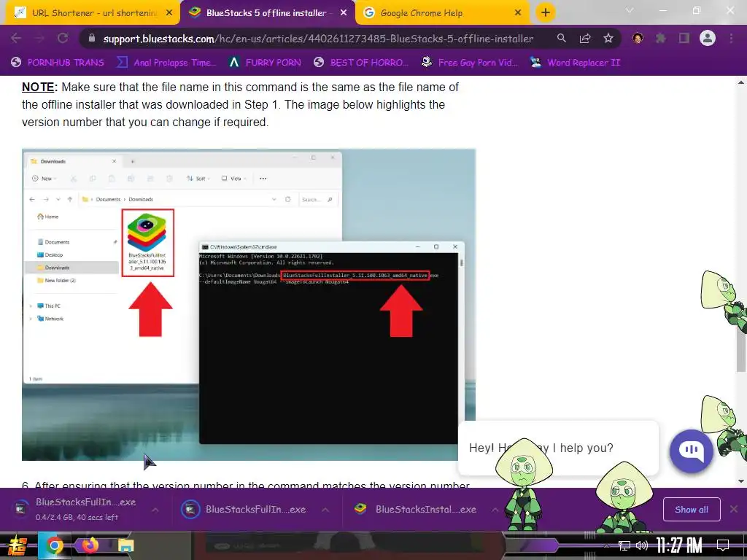Open Word Replacer II bookmark
This screenshot has width=747, height=560.
coord(576,63)
